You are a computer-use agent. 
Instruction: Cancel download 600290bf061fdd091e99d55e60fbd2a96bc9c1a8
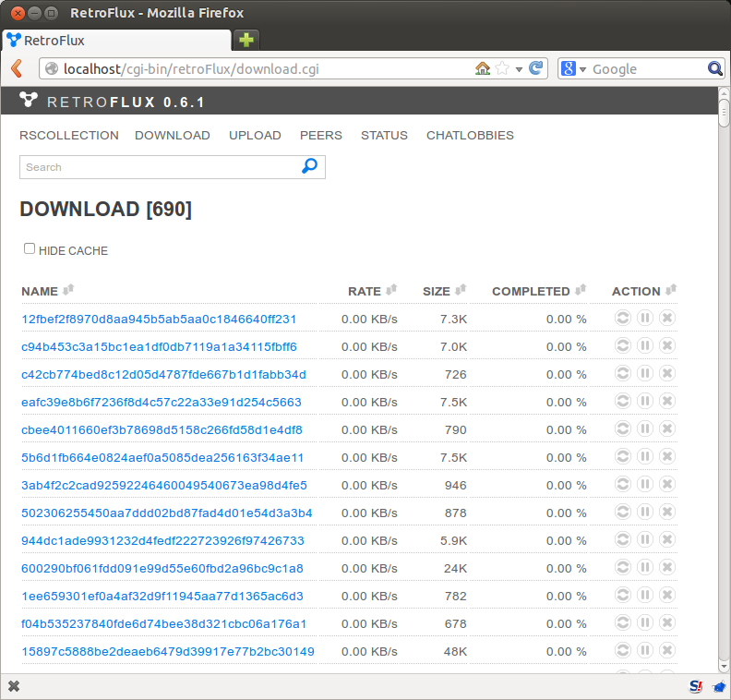point(667,568)
